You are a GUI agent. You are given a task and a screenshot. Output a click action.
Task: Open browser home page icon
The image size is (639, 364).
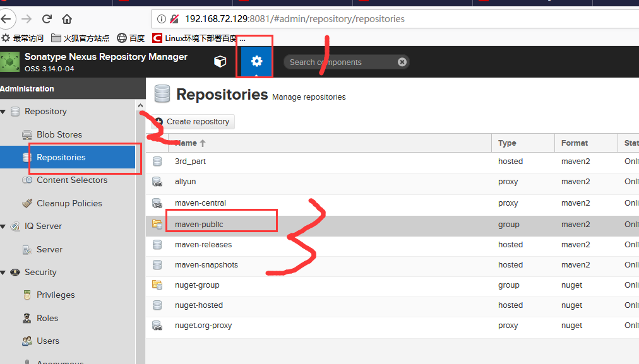coord(67,19)
